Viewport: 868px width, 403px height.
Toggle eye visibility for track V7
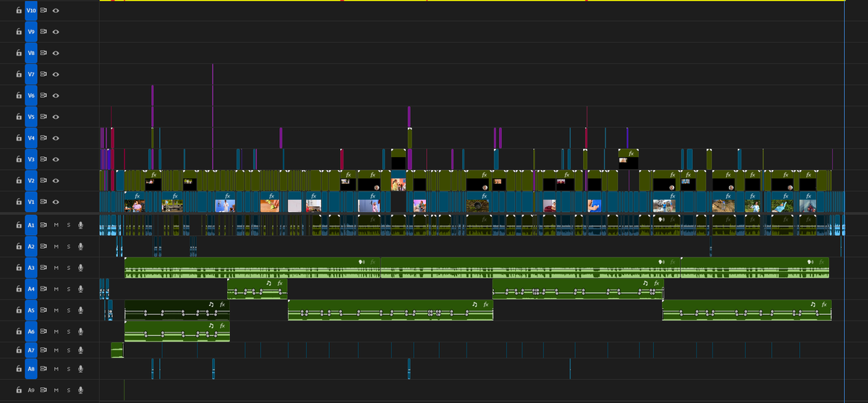[56, 75]
